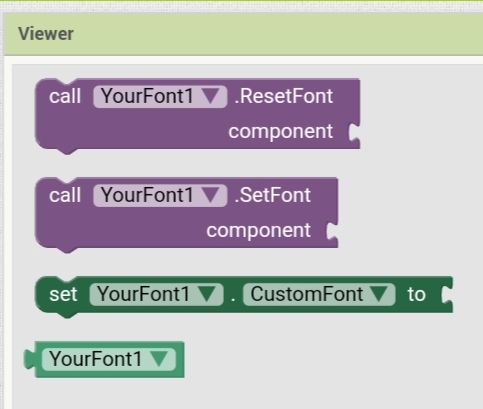This screenshot has width=483, height=409.
Task: Open YourFont1 dropdown in ResetFont block
Action: (160, 97)
